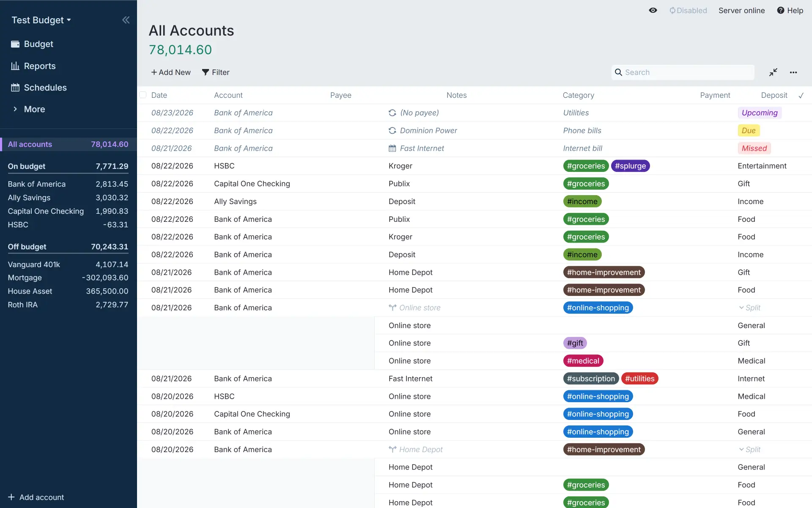Open Budget wallet icon in sidebar

tap(15, 44)
